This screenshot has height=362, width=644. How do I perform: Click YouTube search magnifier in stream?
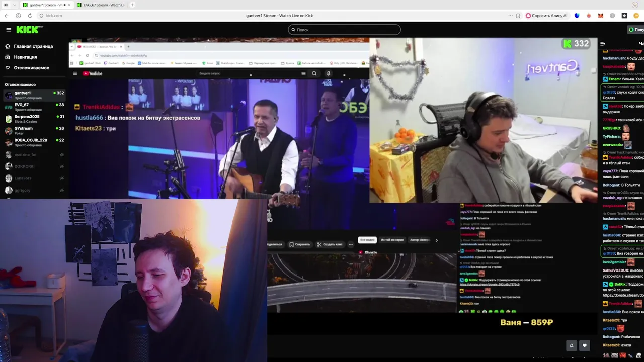314,73
